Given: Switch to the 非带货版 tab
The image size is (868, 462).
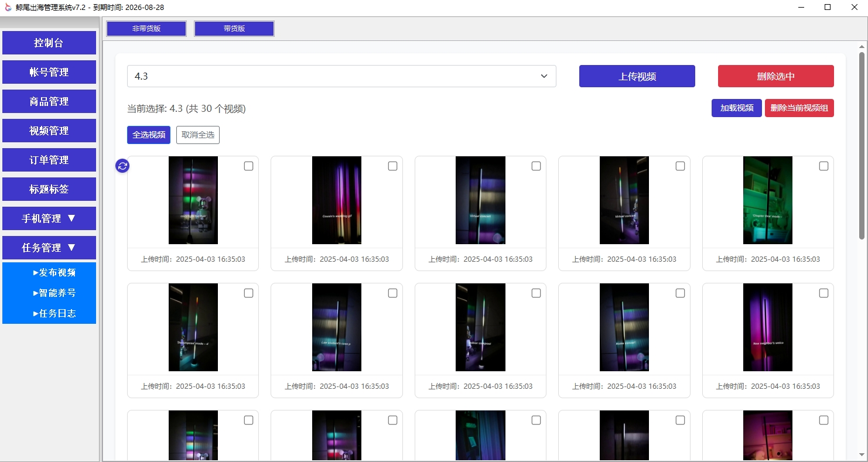Looking at the screenshot, I should pyautogui.click(x=146, y=29).
